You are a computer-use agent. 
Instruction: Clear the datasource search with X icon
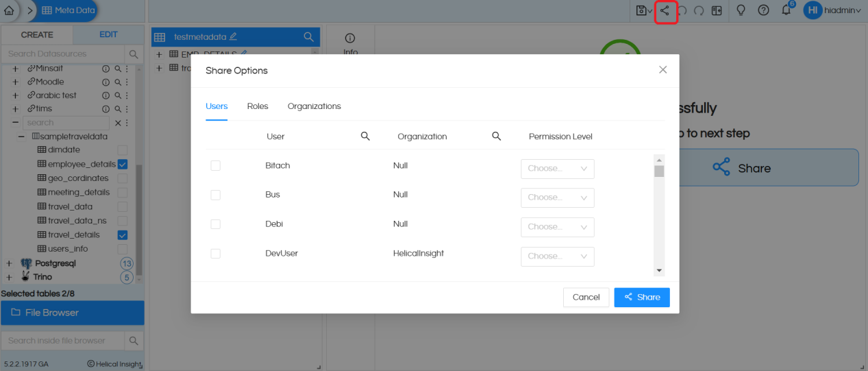click(117, 123)
